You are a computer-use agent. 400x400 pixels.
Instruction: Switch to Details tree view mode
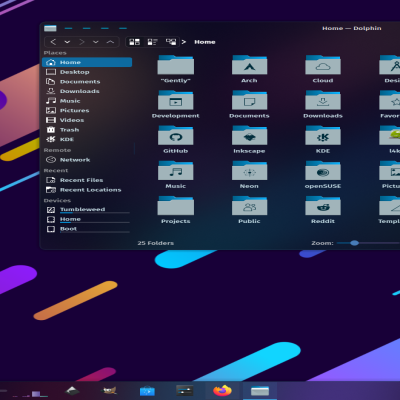pos(171,42)
